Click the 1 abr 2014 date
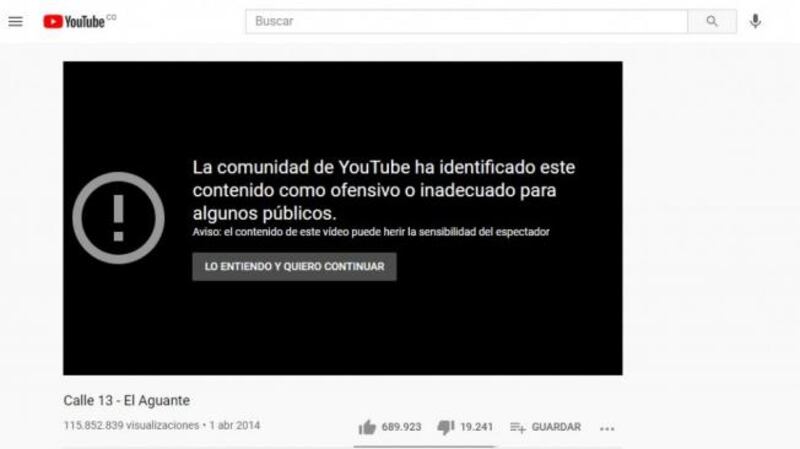 coord(235,426)
